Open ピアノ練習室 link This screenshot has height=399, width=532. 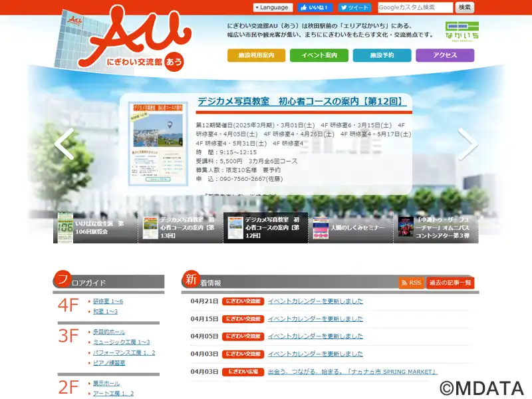pos(109,362)
